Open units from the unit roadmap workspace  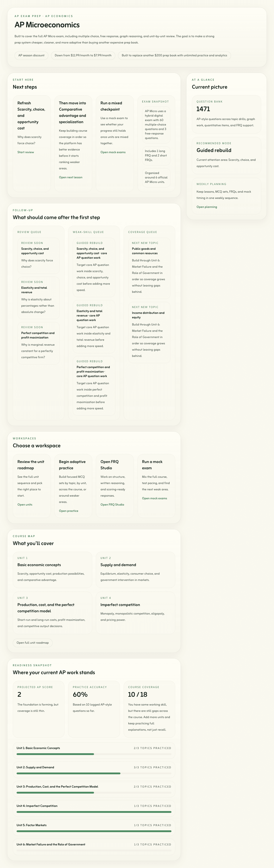point(25,504)
